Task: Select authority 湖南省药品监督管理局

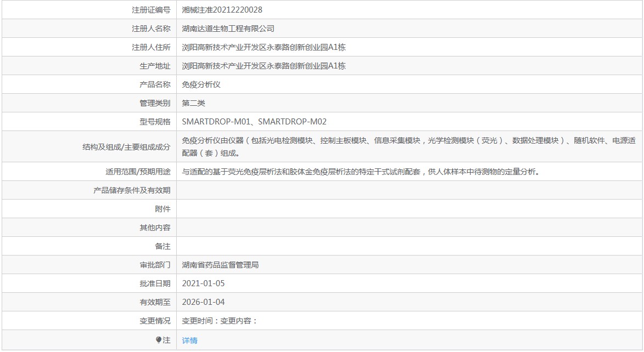Action: pos(221,265)
